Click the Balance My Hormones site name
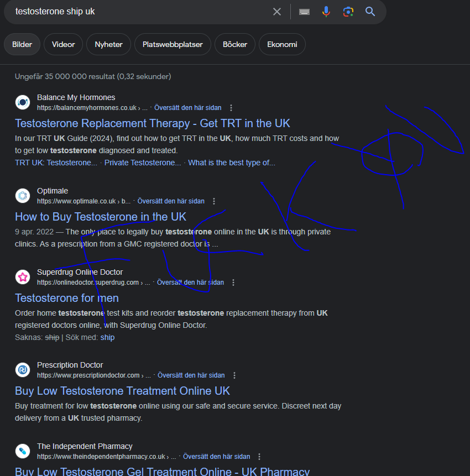Image resolution: width=470 pixels, height=476 pixels. (76, 97)
